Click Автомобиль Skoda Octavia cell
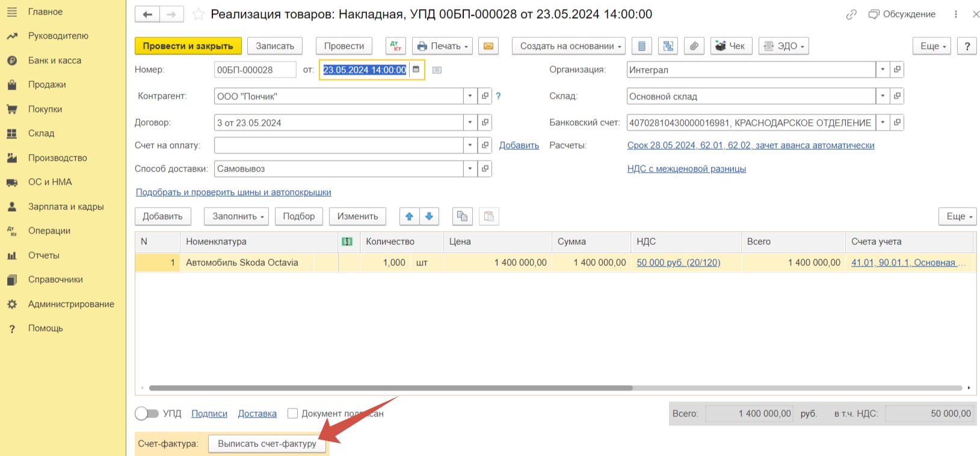Viewport: 980px width, 456px height. tap(259, 262)
